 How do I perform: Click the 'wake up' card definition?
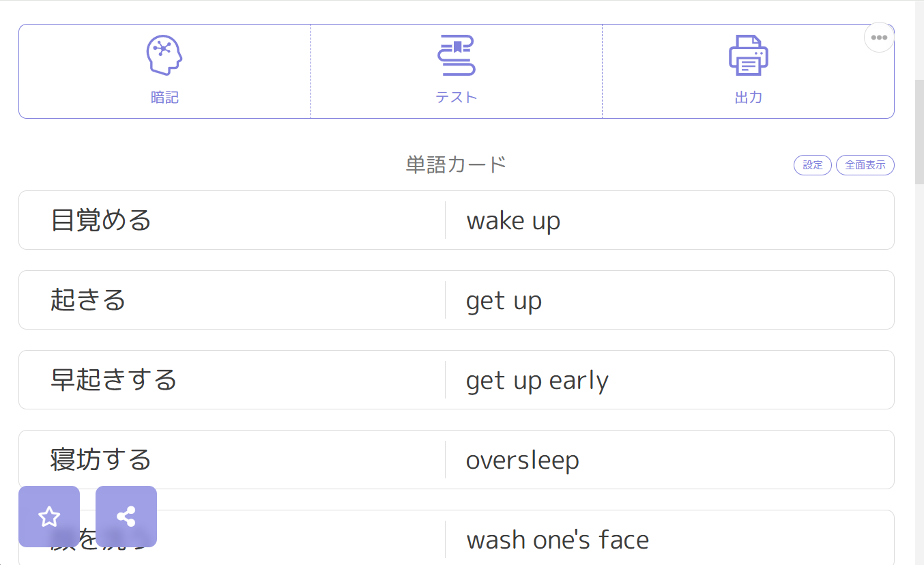[513, 221]
